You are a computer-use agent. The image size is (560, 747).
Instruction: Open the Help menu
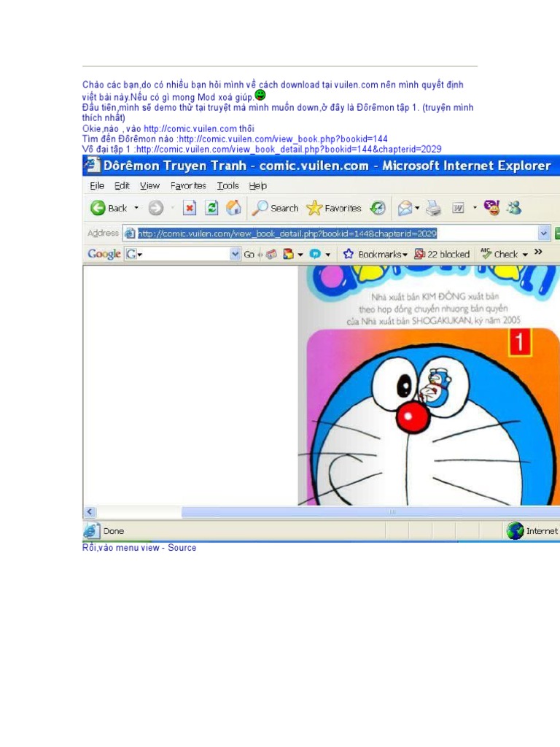257,185
